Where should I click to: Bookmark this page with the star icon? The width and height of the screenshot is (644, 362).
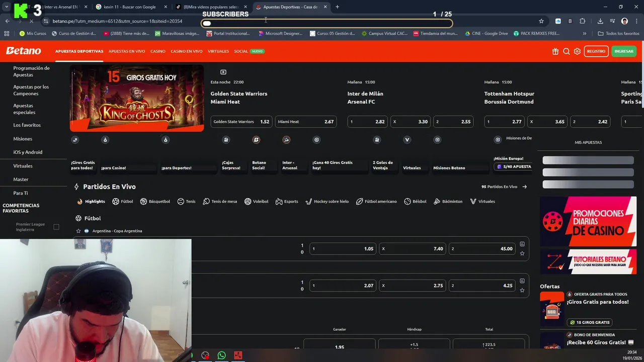tap(541, 21)
